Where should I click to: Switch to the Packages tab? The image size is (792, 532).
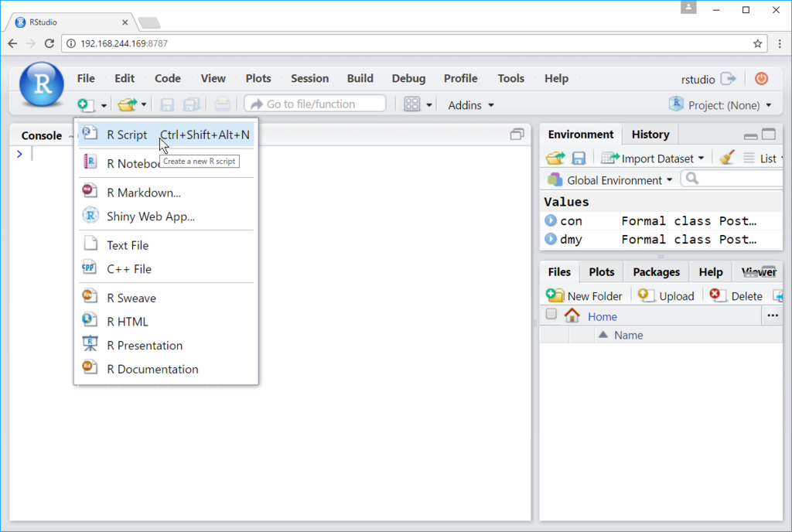click(657, 272)
